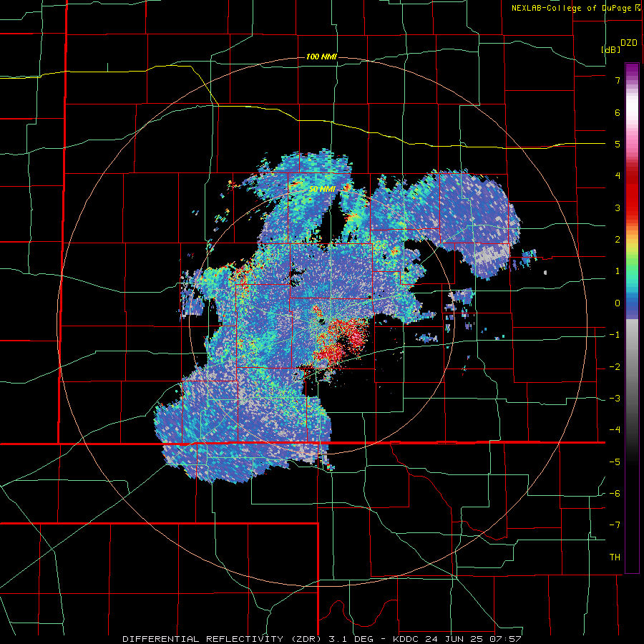Click the -3 value on the color scale
Image resolution: width=644 pixels, height=644 pixels.
[615, 399]
